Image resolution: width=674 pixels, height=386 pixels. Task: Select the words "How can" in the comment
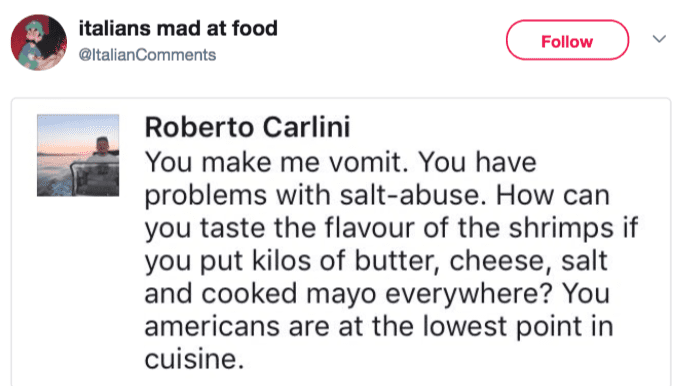click(x=553, y=195)
